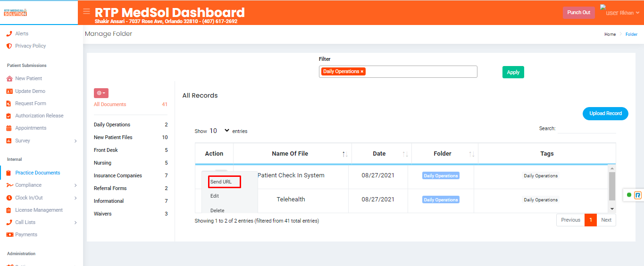Viewport: 644px width, 266px height.
Task: Click the Survey chart icon
Action: coord(9,141)
